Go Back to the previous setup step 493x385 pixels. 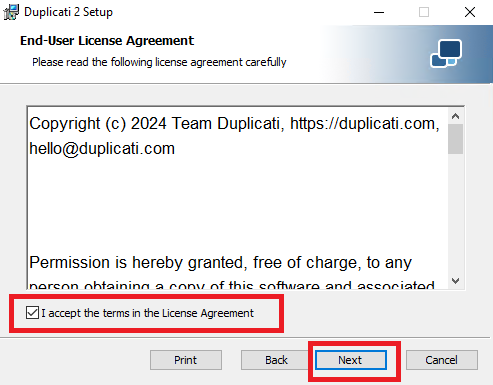click(276, 360)
